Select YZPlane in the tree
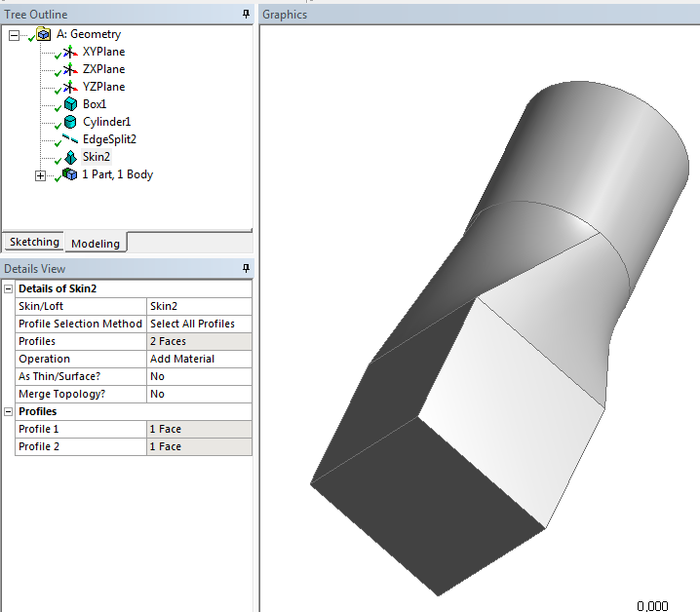Image resolution: width=700 pixels, height=612 pixels. [x=103, y=87]
